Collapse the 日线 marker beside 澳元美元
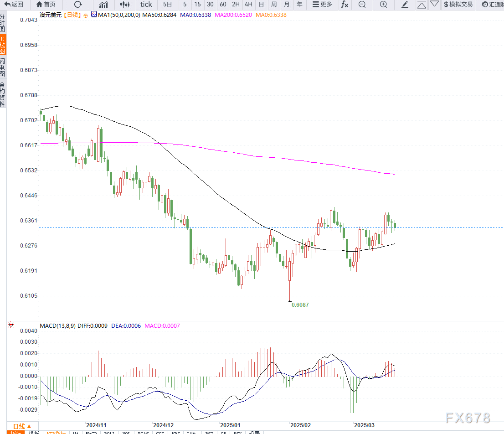This screenshot has width=504, height=434. tap(86, 15)
